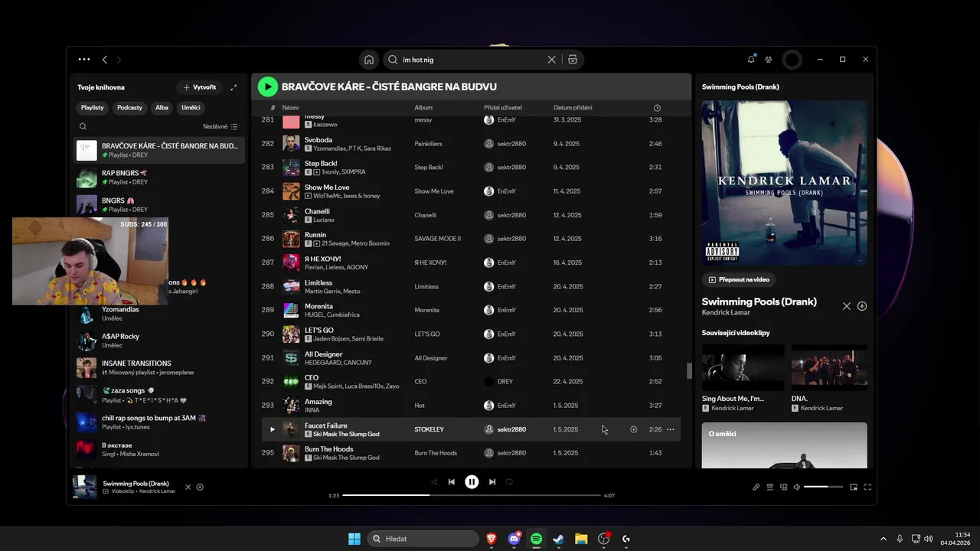Open the notifications bell icon
Viewport: 980px width, 551px height.
751,59
